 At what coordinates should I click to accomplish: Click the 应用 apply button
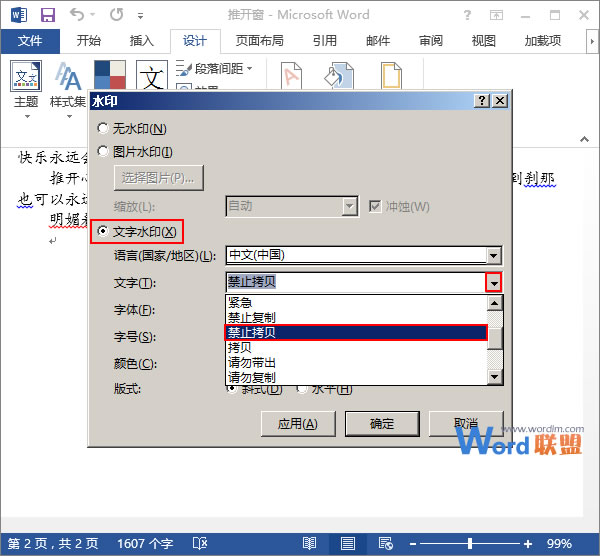(298, 424)
